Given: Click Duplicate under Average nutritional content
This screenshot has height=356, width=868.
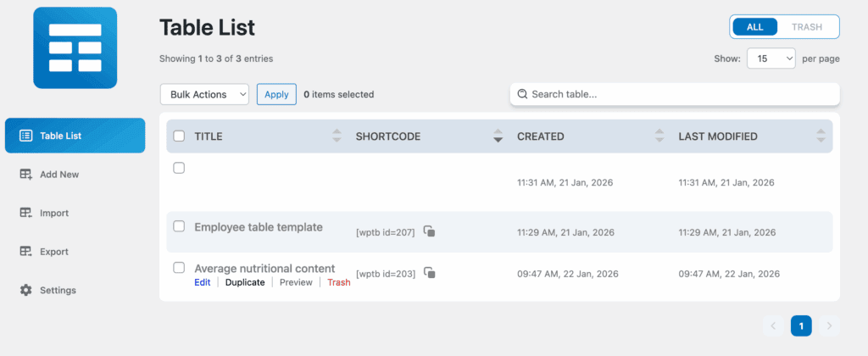Looking at the screenshot, I should [245, 282].
